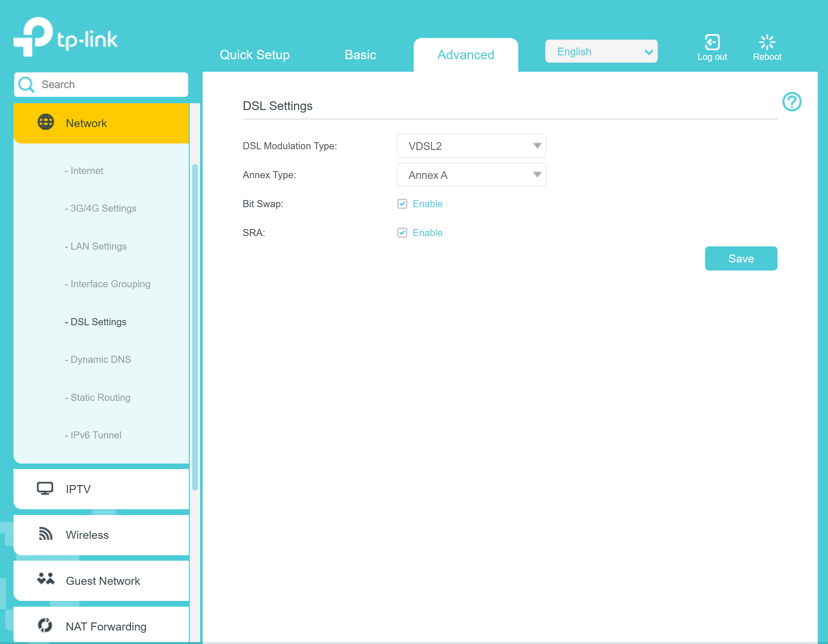
Task: Switch to the Quick Setup tab
Action: [x=254, y=55]
